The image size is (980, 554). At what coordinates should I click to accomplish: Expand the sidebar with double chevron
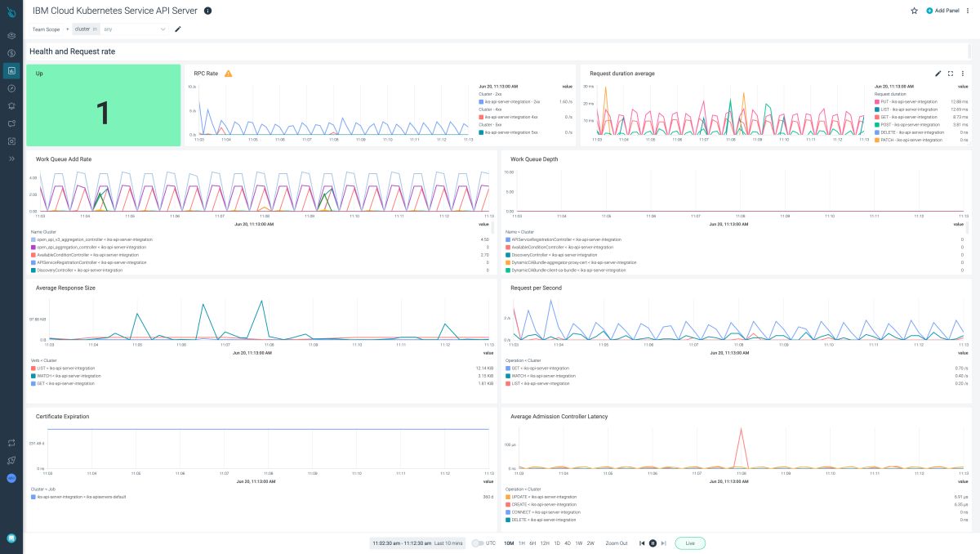(11, 159)
